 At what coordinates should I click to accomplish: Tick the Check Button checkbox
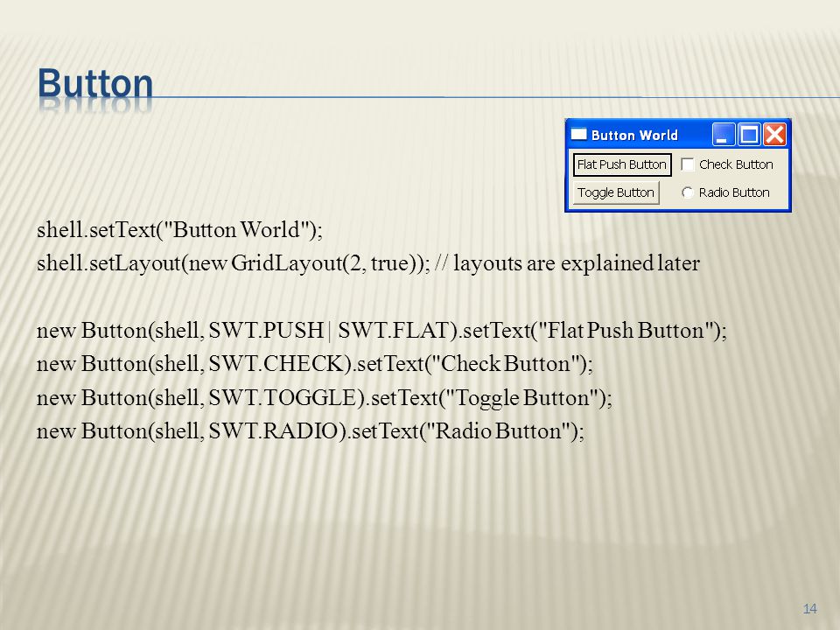click(688, 164)
